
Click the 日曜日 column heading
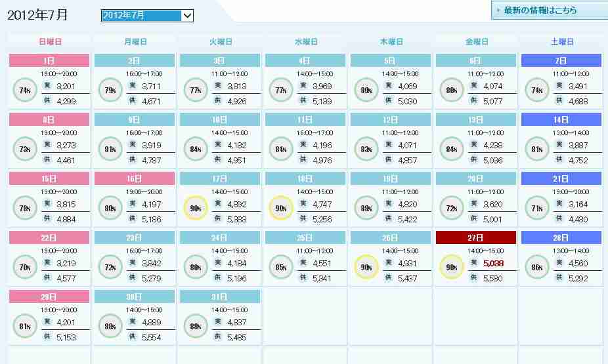pyautogui.click(x=50, y=41)
